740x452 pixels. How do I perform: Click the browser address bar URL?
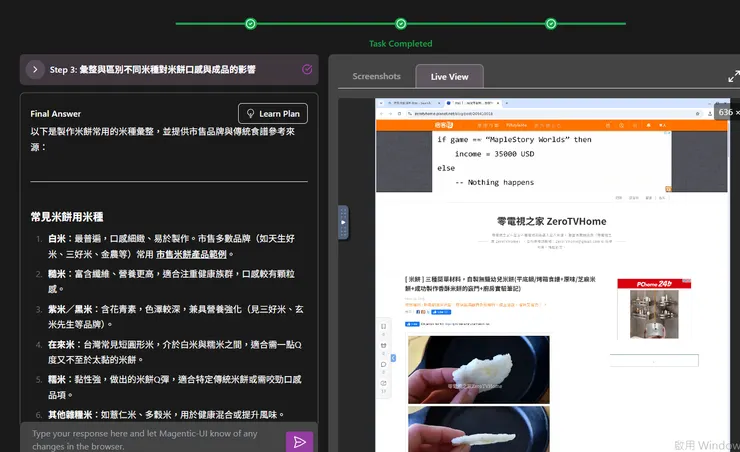(x=453, y=114)
